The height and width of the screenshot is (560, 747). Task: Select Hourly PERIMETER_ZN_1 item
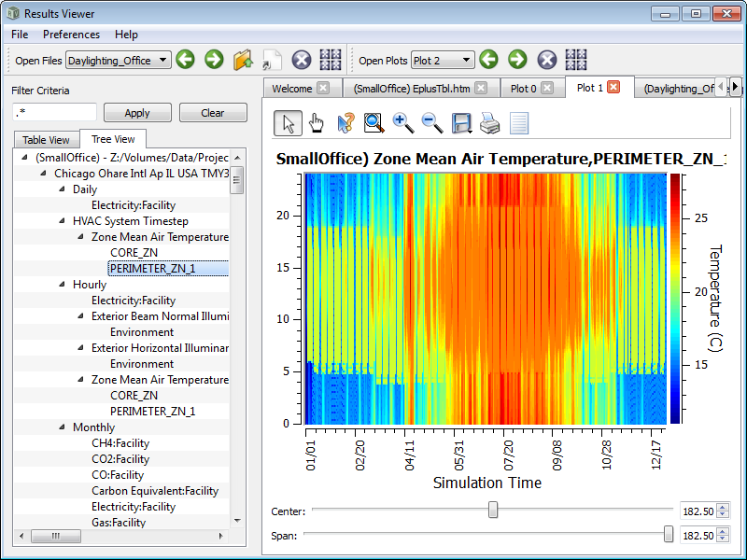tap(152, 411)
